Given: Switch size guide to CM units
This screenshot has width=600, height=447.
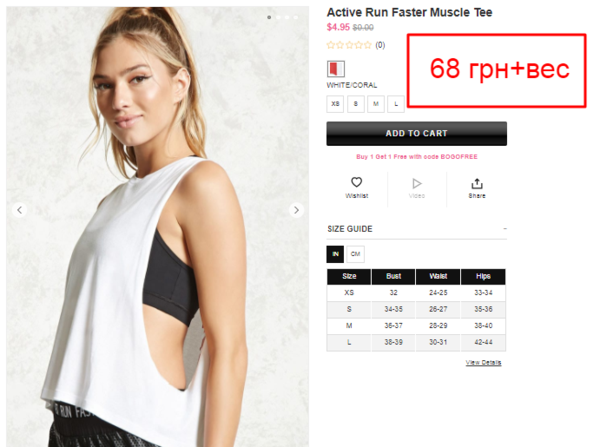Looking at the screenshot, I should pos(355,254).
